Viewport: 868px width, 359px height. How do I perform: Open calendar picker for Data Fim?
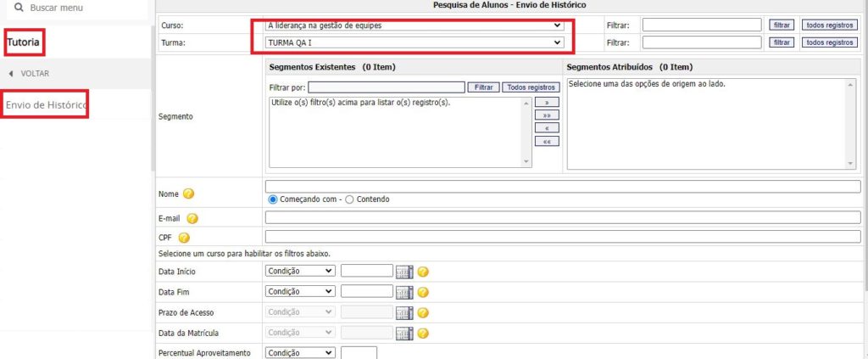click(404, 292)
